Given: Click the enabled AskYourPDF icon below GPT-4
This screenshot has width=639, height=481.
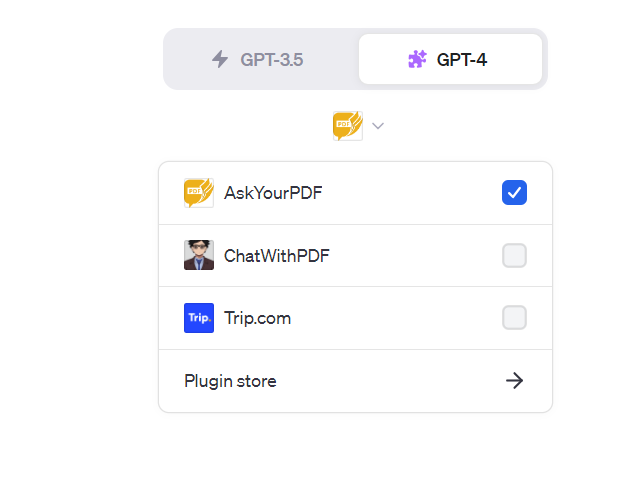Looking at the screenshot, I should point(347,126).
